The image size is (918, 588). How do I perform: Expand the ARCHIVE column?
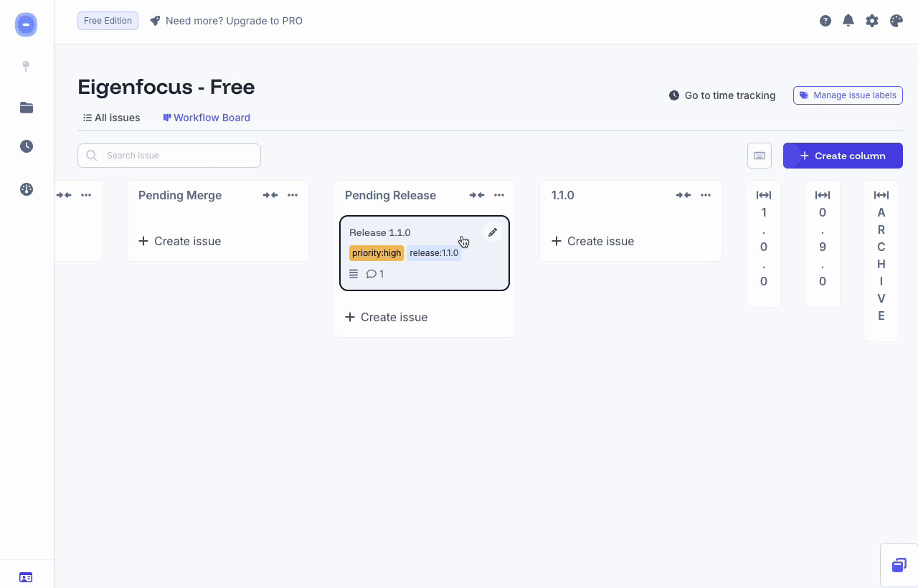pyautogui.click(x=881, y=194)
